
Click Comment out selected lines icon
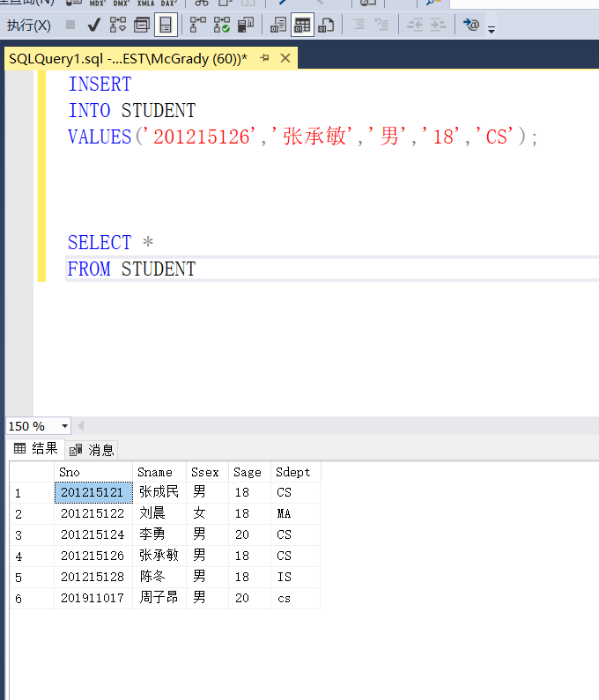point(359,25)
